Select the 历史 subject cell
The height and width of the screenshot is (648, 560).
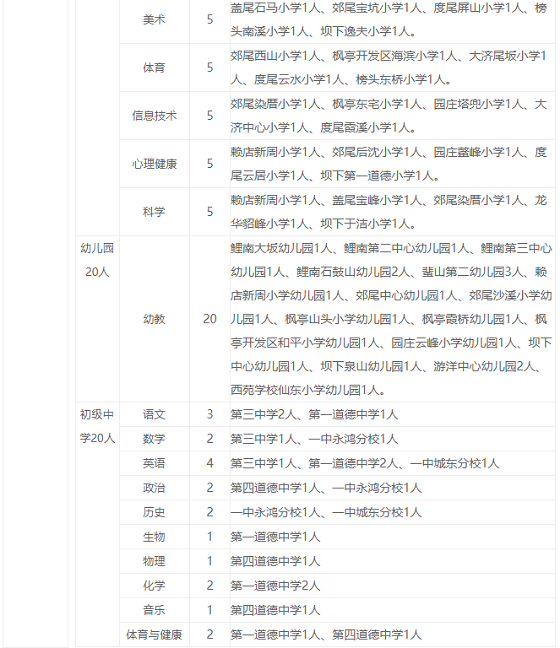pyautogui.click(x=154, y=512)
